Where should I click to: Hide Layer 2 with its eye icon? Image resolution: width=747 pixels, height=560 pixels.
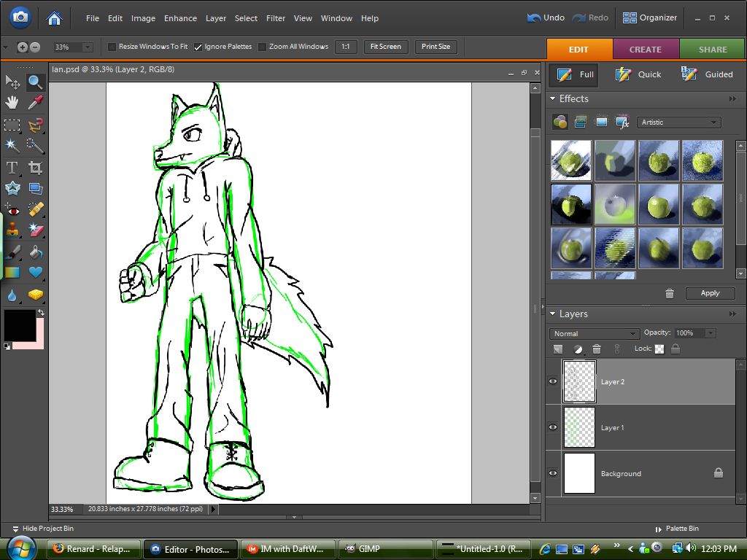coord(553,381)
